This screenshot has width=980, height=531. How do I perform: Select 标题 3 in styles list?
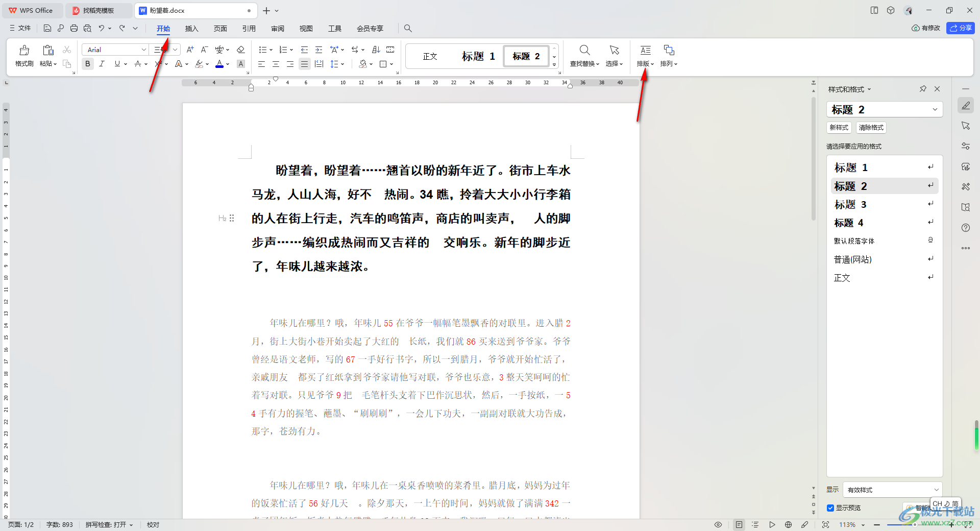884,204
